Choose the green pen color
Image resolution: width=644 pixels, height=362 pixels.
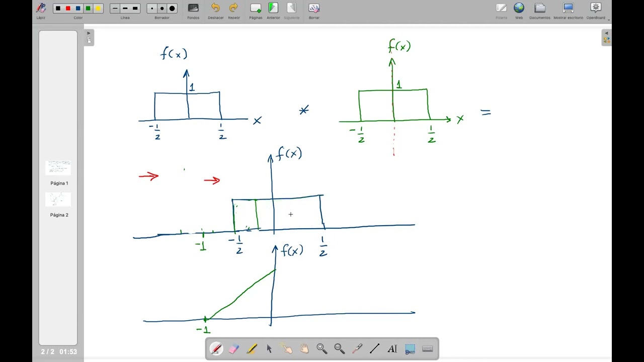pos(88,9)
